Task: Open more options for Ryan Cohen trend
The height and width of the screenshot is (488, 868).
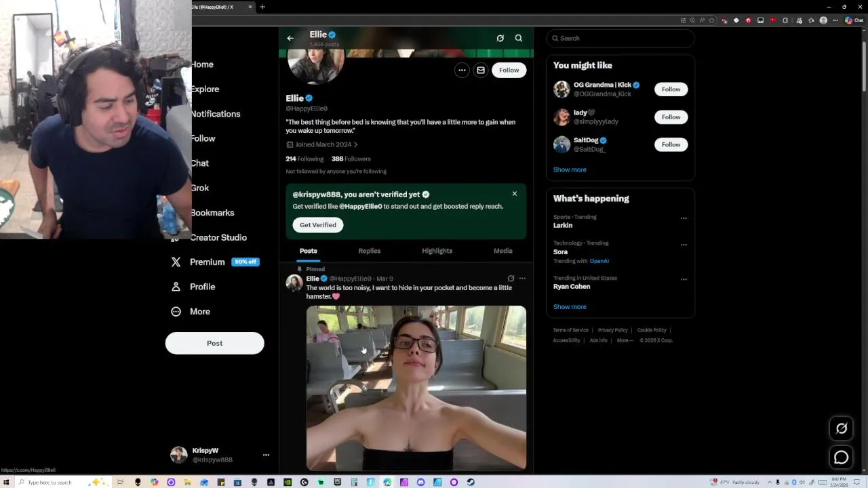Action: pos(684,279)
